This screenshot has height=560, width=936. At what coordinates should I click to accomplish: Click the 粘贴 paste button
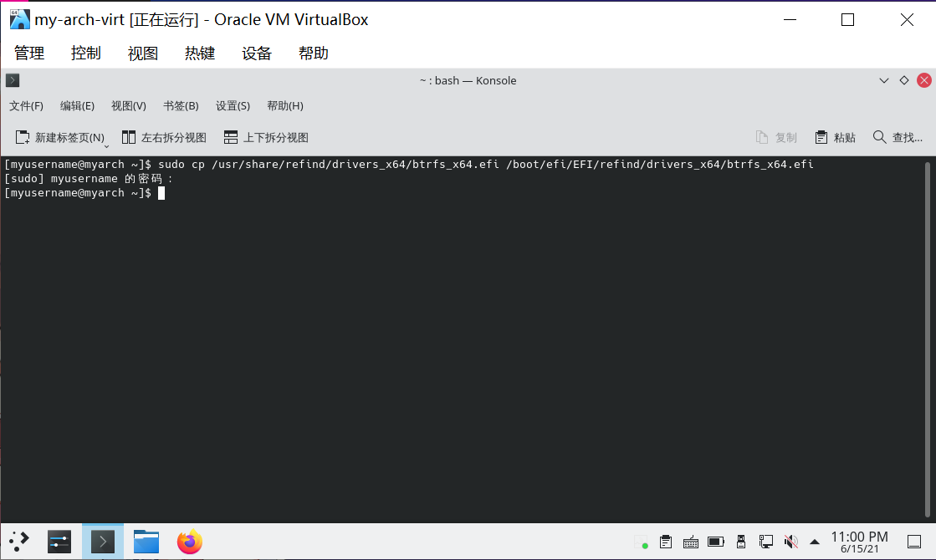pyautogui.click(x=835, y=137)
